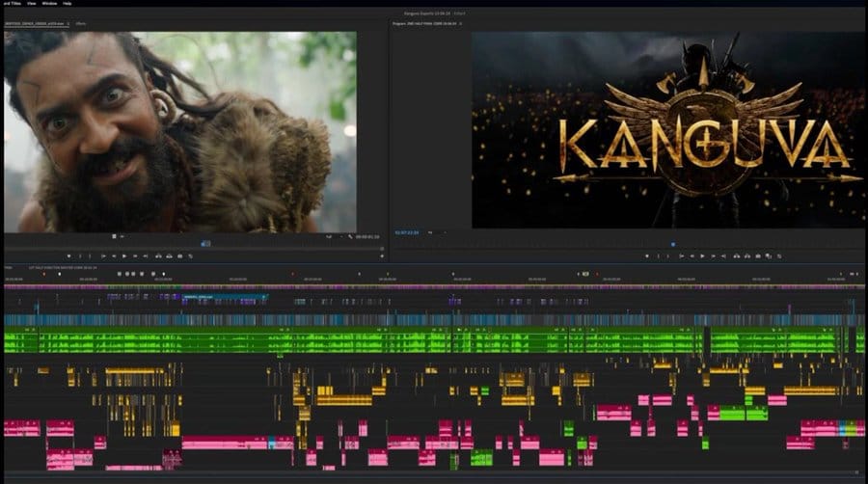Click Step Forward 1 Frame in Program monitor
Screen dimensions: 868x484
713,255
